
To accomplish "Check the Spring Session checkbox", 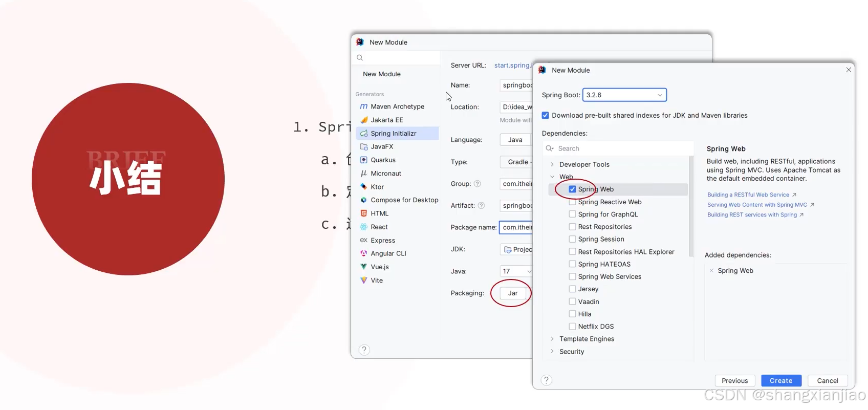I will click(x=572, y=239).
